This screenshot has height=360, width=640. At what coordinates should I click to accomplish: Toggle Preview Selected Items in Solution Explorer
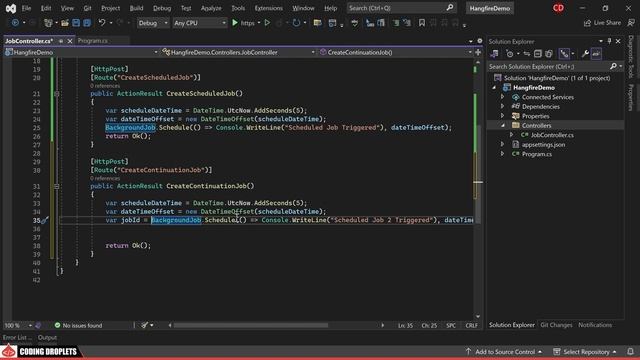[x=596, y=54]
